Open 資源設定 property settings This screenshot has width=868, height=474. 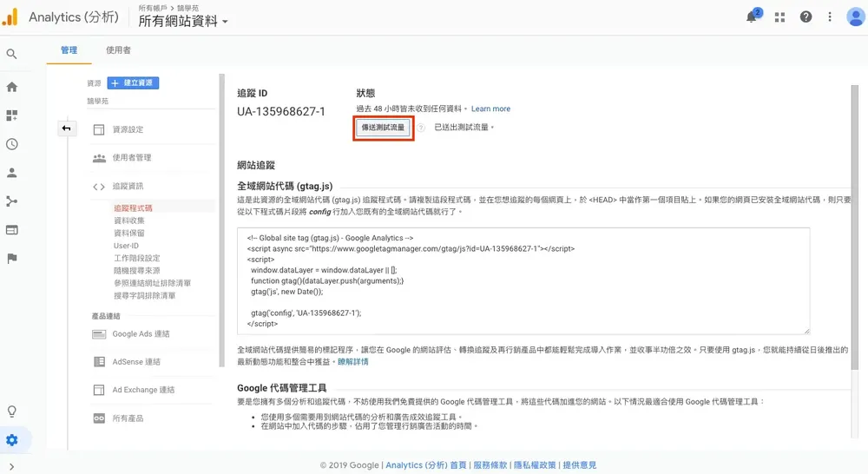coord(128,129)
